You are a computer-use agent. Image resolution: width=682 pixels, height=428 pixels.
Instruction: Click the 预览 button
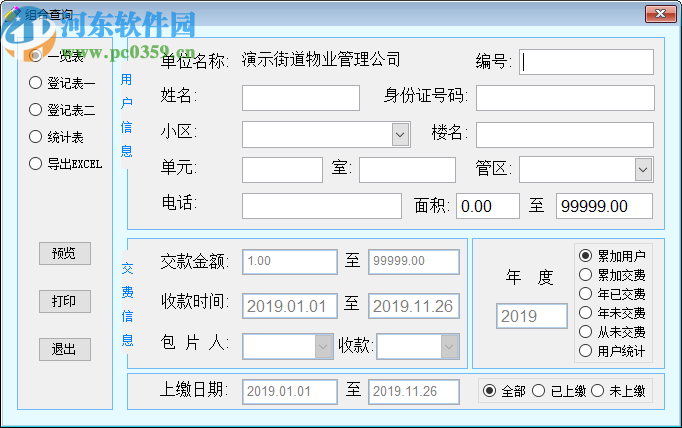[65, 254]
